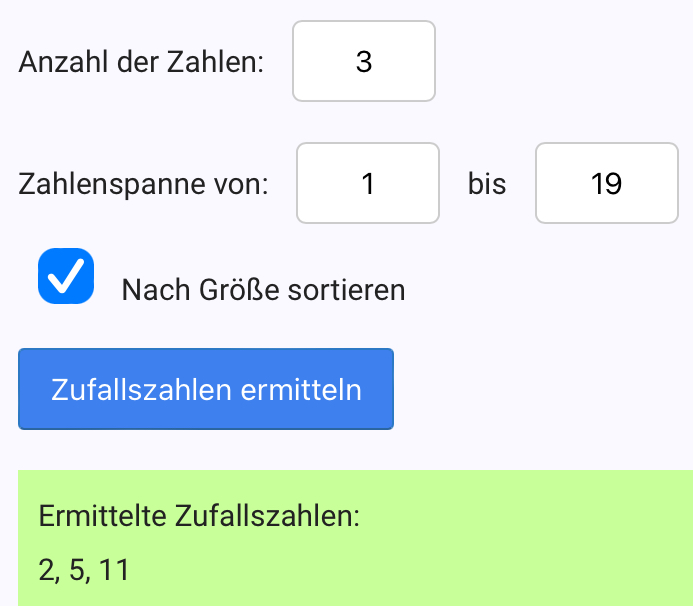Click the last result number 11
This screenshot has height=606, width=693.
pyautogui.click(x=115, y=570)
